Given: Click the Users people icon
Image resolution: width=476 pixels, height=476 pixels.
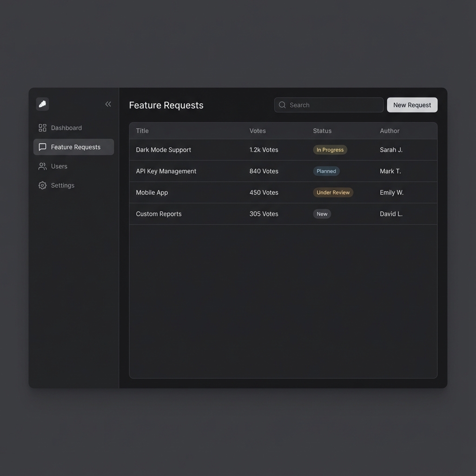Looking at the screenshot, I should pyautogui.click(x=42, y=166).
